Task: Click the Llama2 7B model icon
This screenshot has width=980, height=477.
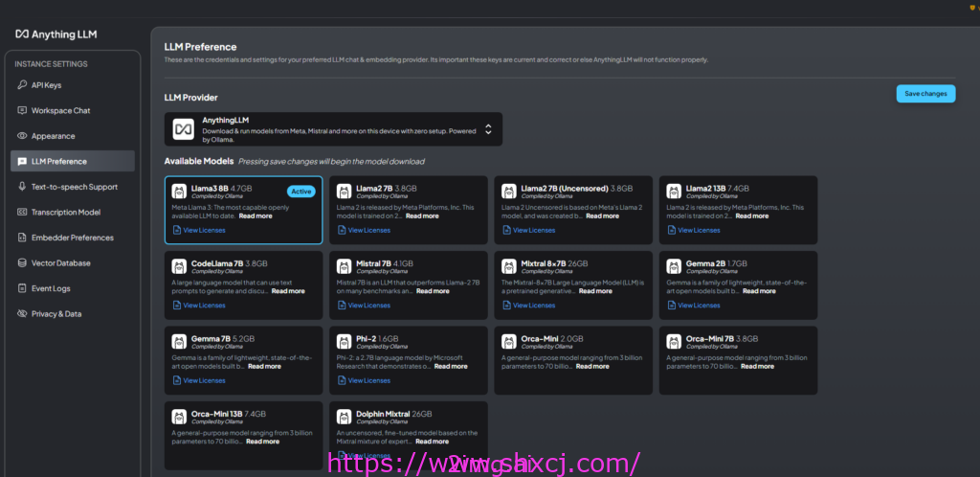Action: [x=345, y=192]
